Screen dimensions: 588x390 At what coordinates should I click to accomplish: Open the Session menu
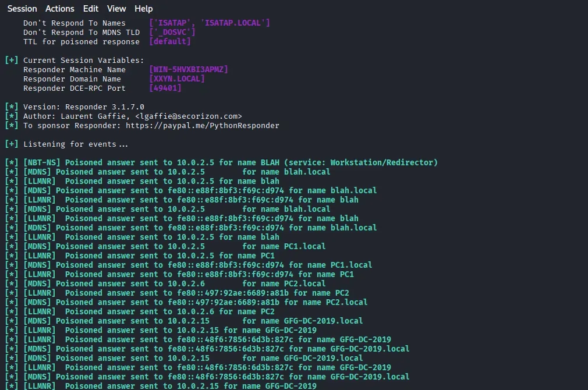(x=22, y=8)
